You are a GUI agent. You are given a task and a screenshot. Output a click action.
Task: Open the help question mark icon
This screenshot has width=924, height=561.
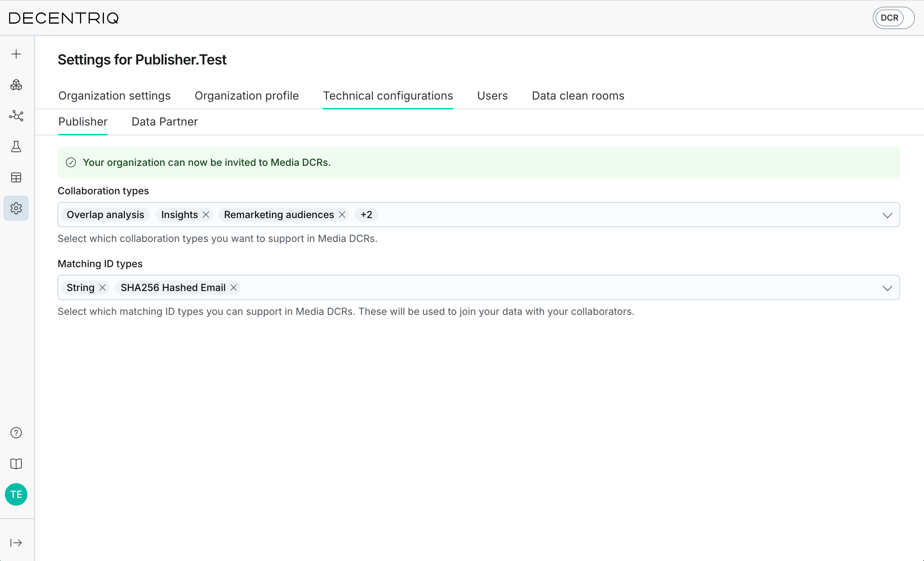pyautogui.click(x=16, y=433)
